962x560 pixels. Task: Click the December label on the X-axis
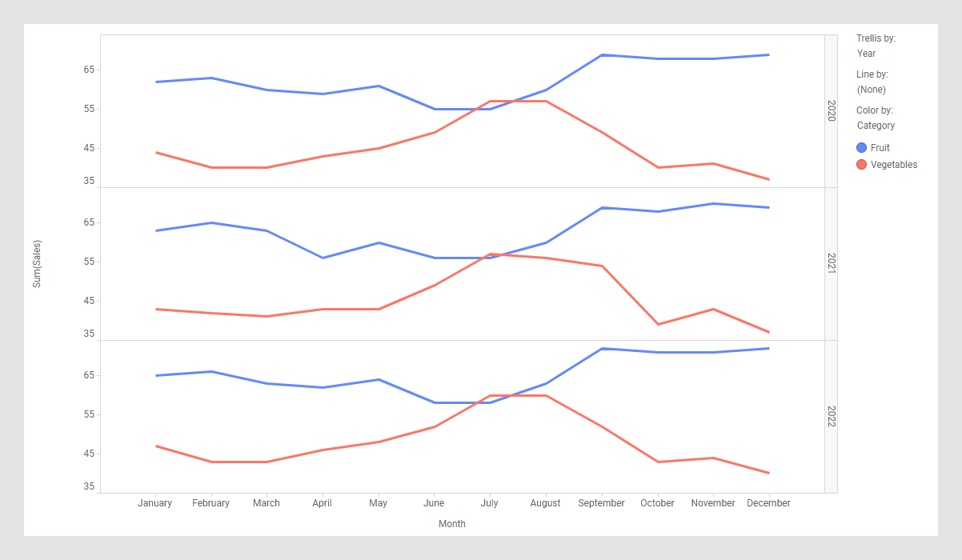click(768, 503)
